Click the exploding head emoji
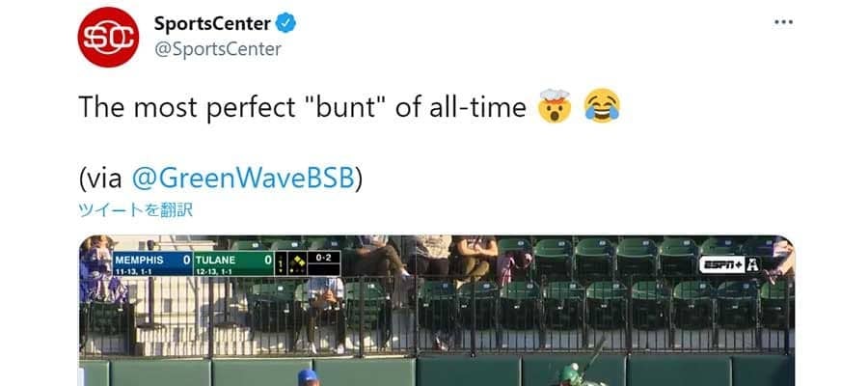The image size is (868, 386). coord(552,108)
